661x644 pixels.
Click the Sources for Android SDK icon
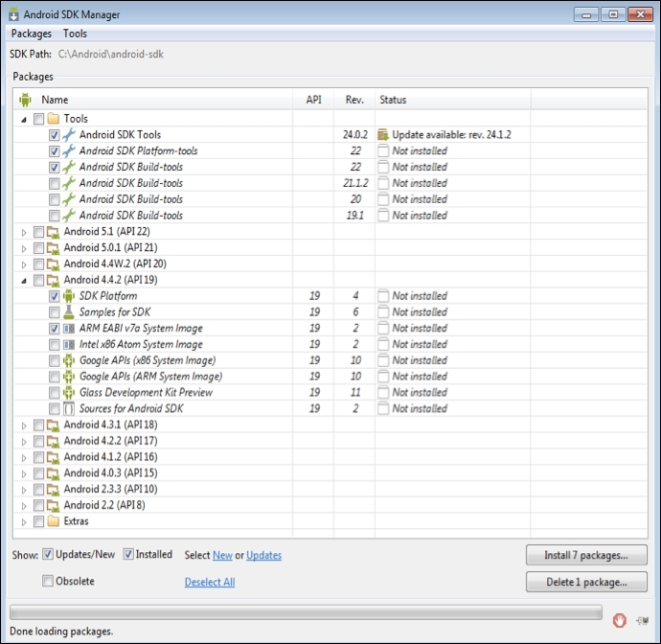coord(69,409)
